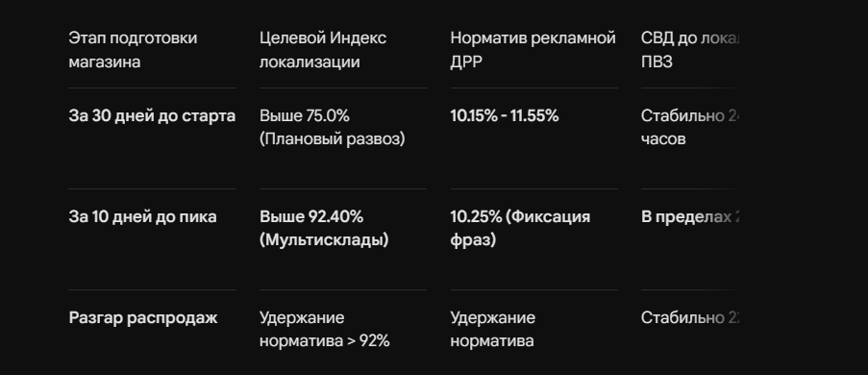Select the '10.15% - 11.55%' value cell

click(x=505, y=115)
